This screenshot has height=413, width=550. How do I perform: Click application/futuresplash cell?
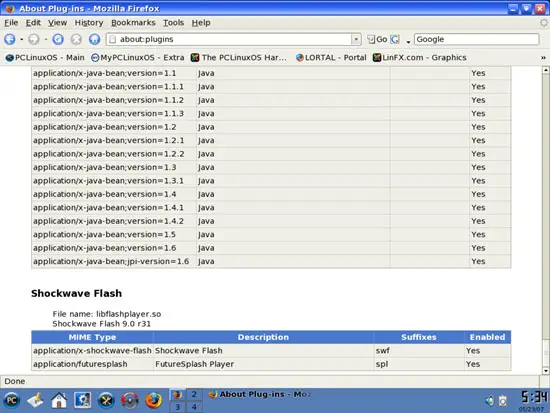[92, 364]
